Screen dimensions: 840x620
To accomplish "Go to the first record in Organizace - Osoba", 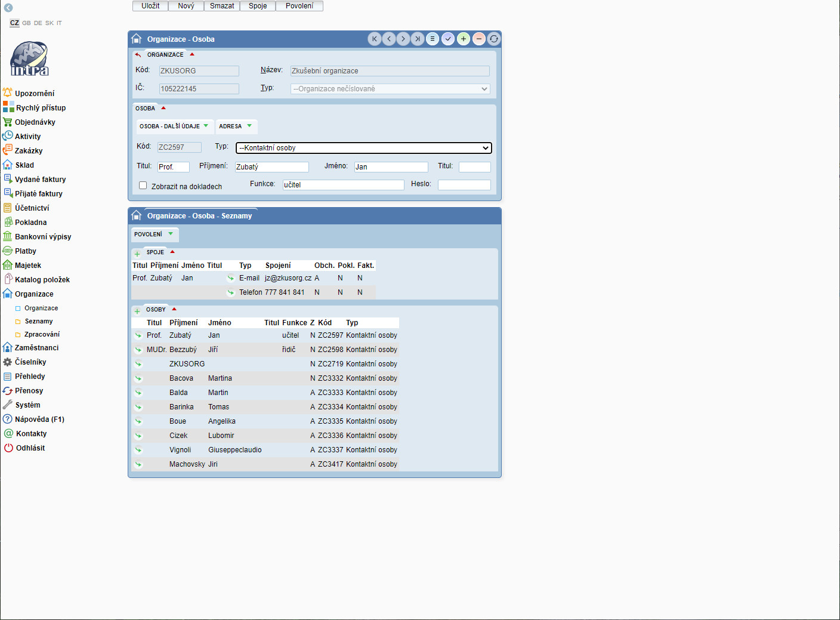I will click(375, 39).
